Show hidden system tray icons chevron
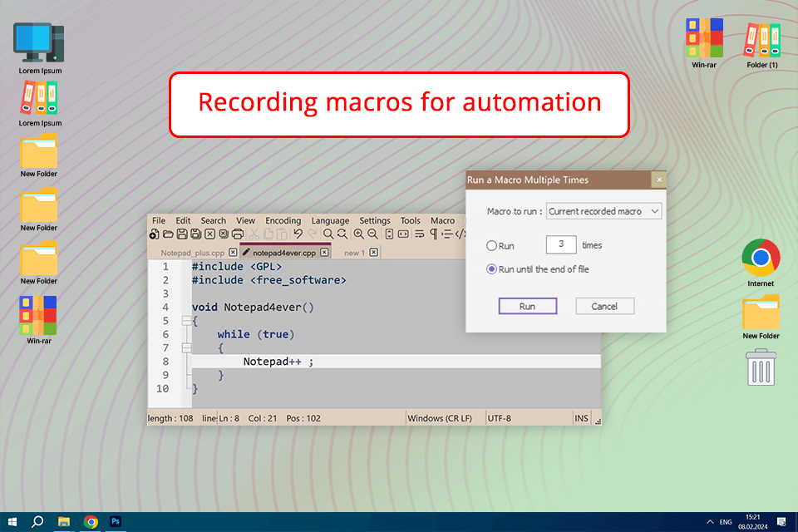 click(x=710, y=522)
